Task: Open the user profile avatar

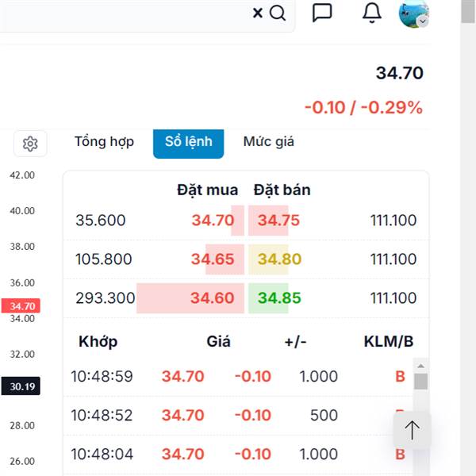Action: pyautogui.click(x=413, y=13)
